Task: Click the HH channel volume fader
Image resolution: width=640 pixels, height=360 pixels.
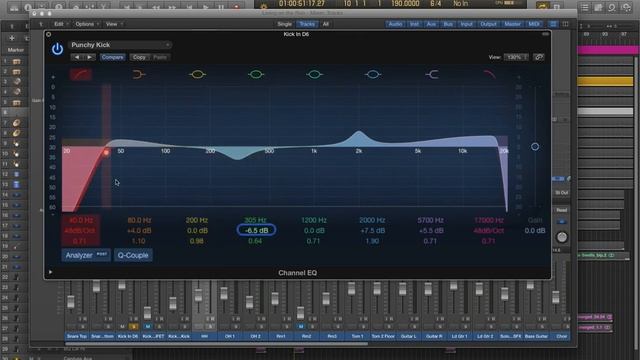Action: [x=198, y=295]
